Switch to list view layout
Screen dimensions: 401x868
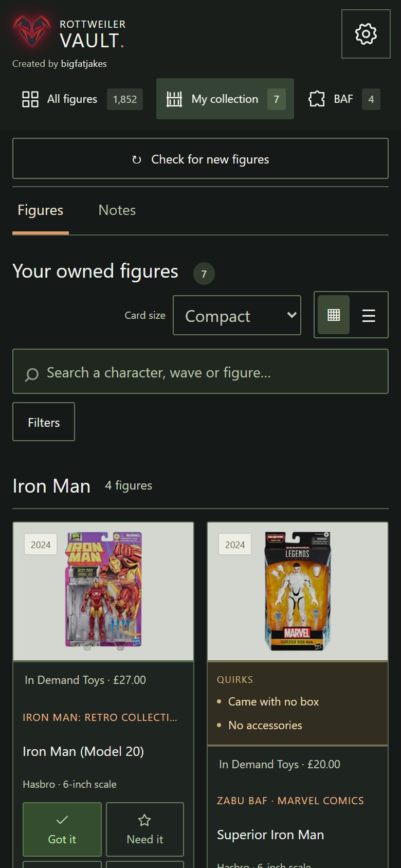[369, 315]
